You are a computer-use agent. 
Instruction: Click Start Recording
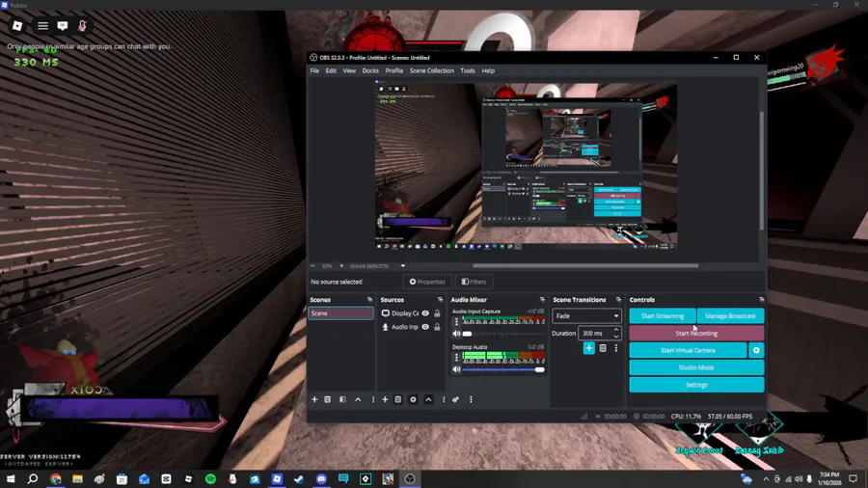point(696,333)
